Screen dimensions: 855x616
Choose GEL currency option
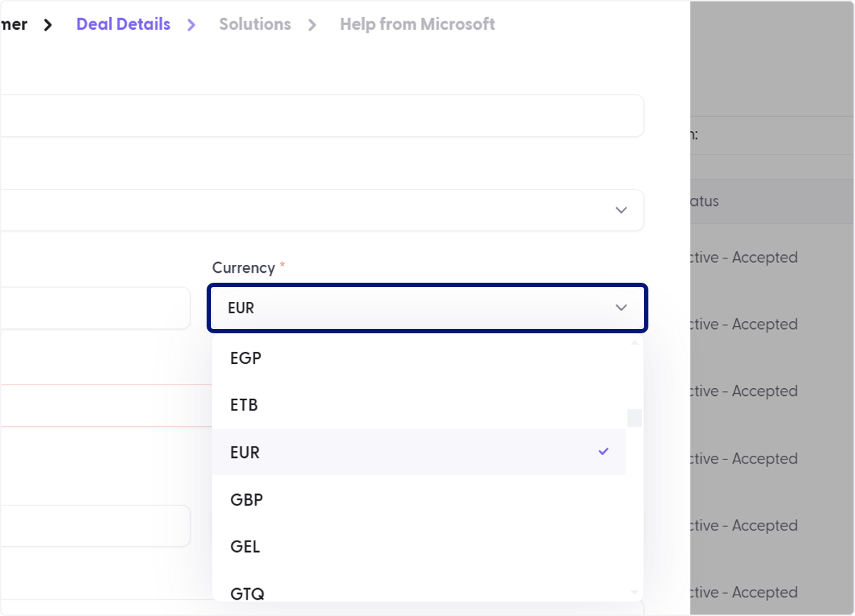[419, 546]
